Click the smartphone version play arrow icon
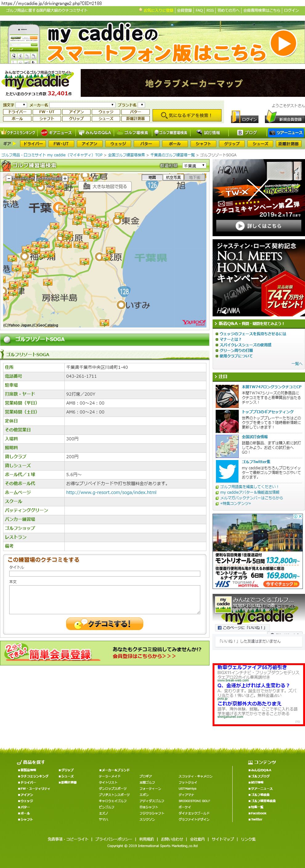 [x=283, y=43]
